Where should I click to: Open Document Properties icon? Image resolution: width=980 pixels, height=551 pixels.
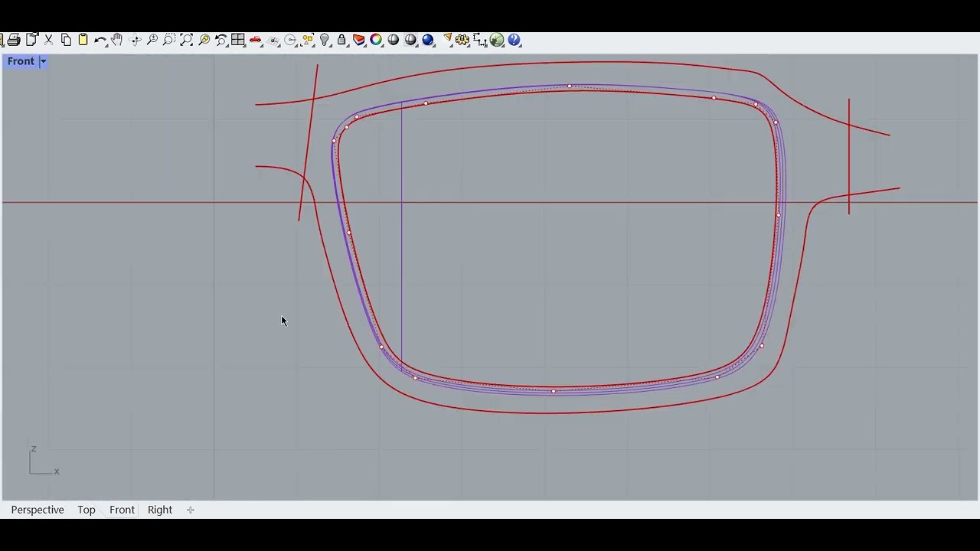click(x=31, y=40)
